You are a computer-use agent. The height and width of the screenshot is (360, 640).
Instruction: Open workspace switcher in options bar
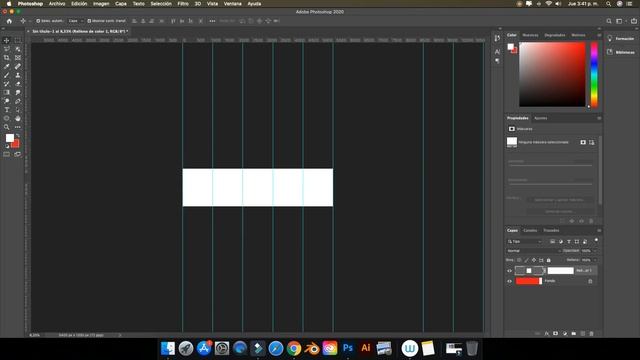pos(620,21)
